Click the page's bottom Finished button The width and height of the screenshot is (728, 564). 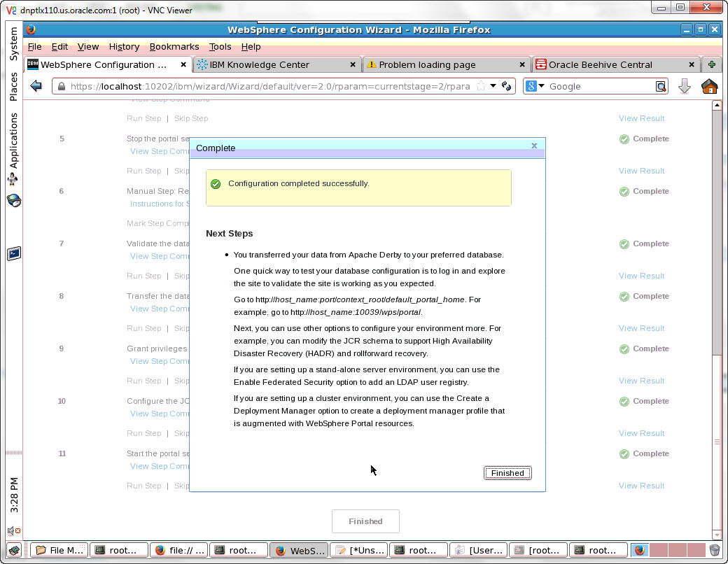pos(365,521)
